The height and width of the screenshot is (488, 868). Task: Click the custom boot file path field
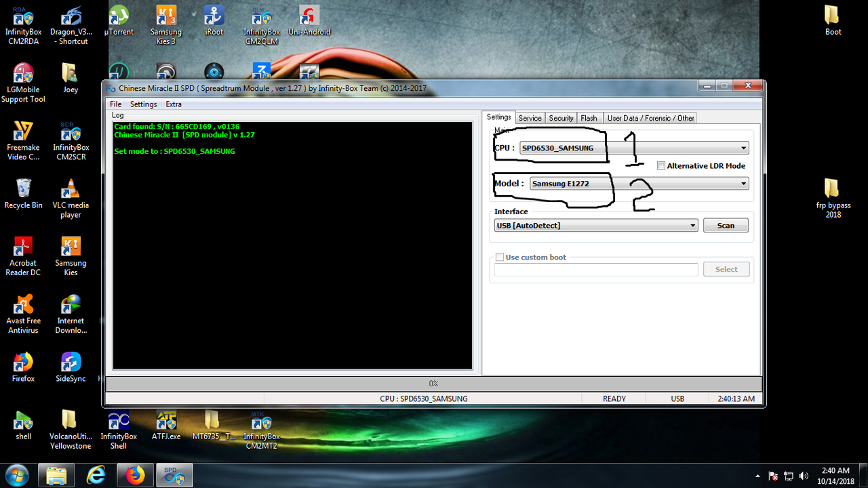[596, 269]
